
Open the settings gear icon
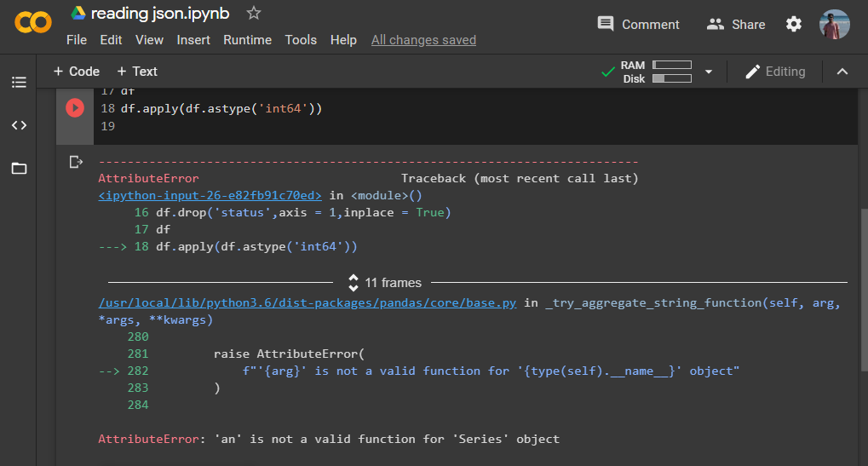pyautogui.click(x=794, y=24)
